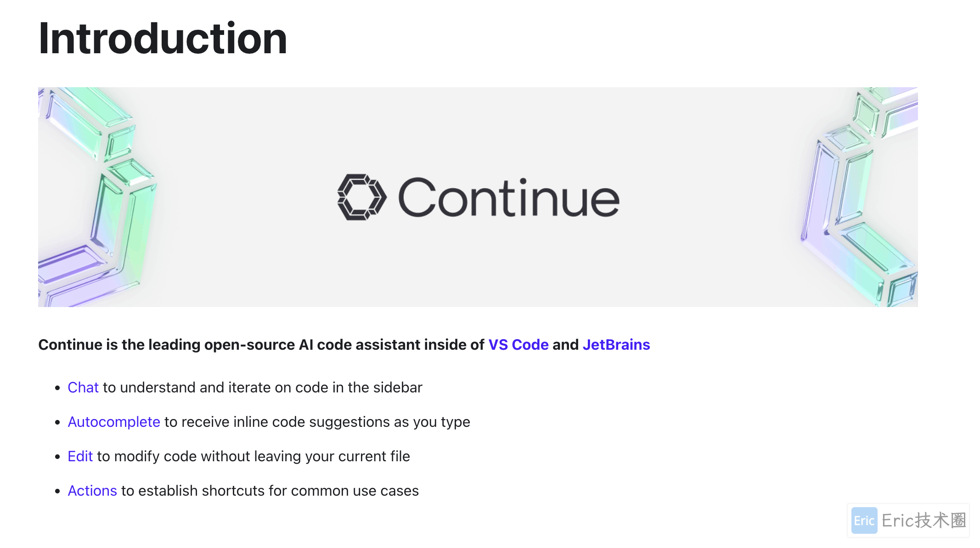Click the blue Eric badge icon
980x548 pixels.
pyautogui.click(x=864, y=520)
